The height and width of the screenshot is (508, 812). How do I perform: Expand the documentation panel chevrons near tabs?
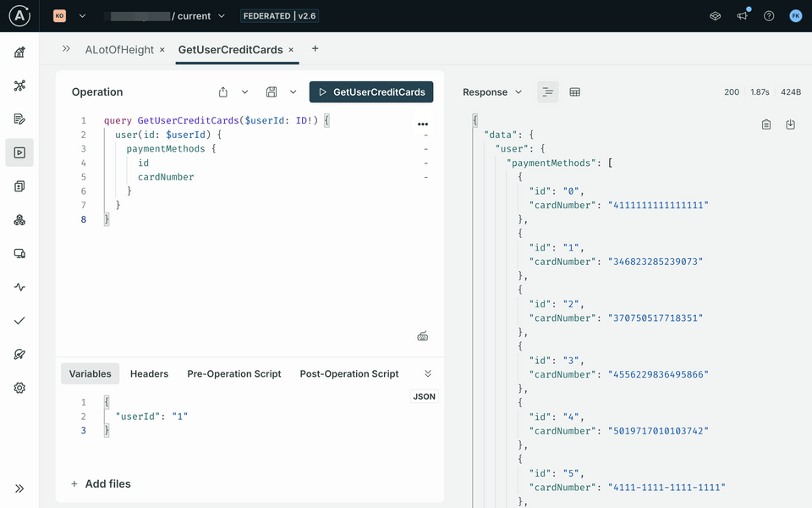66,48
